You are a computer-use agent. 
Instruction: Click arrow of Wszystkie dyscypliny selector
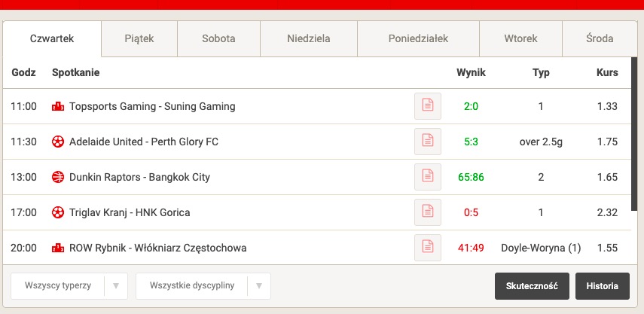[x=259, y=285]
